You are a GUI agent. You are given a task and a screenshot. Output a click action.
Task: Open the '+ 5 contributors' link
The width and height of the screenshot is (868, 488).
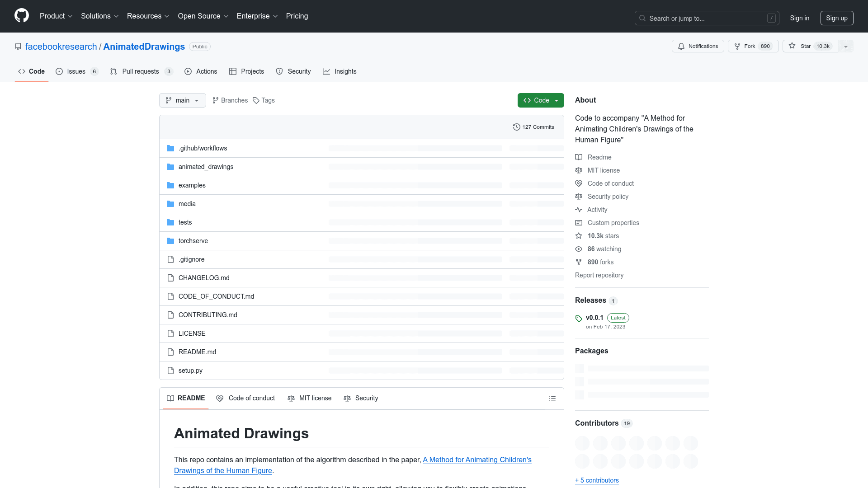tap(597, 480)
